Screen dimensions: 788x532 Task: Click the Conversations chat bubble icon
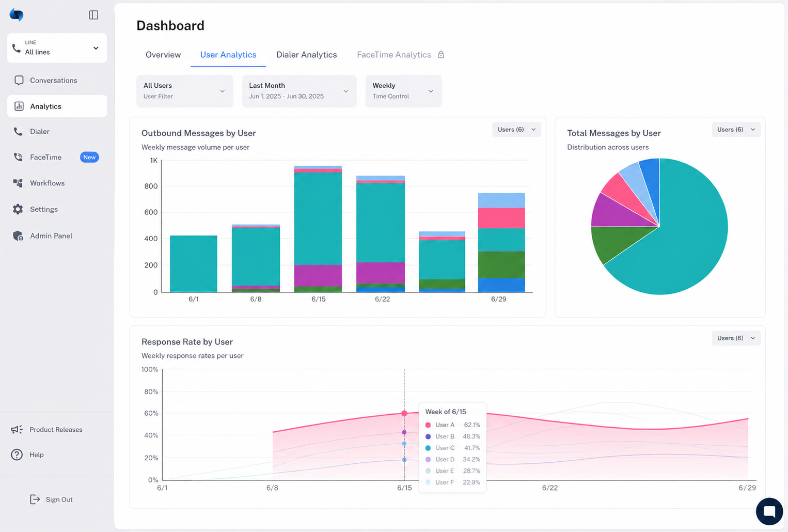[x=19, y=80]
